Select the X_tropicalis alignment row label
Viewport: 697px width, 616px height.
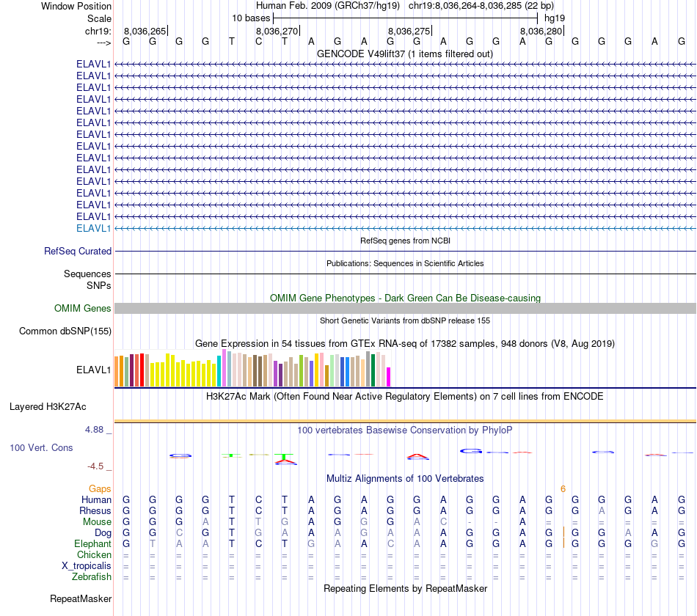(87, 566)
